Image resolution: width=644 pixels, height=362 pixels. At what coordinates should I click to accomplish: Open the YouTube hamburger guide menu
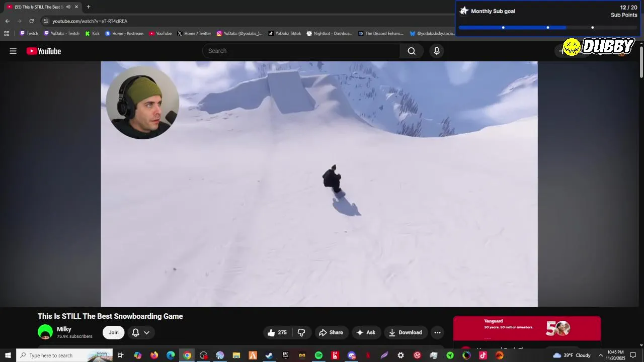pyautogui.click(x=13, y=51)
